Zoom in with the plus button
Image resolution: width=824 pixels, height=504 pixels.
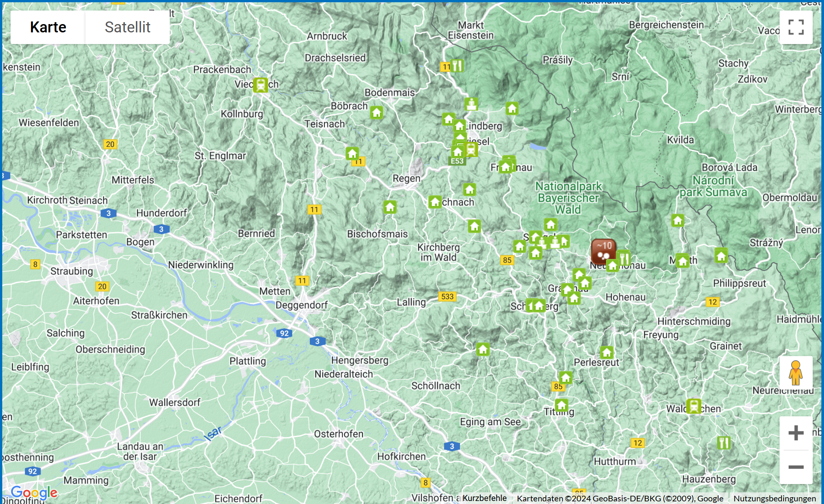(796, 433)
